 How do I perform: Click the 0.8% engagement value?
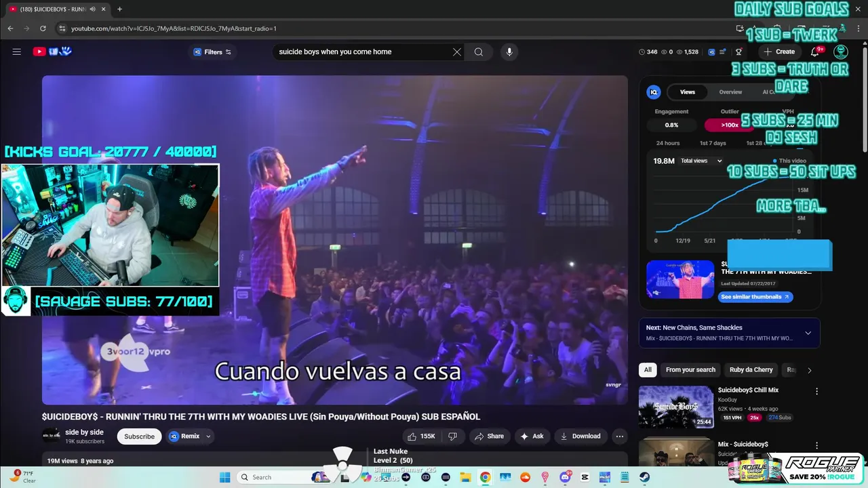tap(671, 125)
